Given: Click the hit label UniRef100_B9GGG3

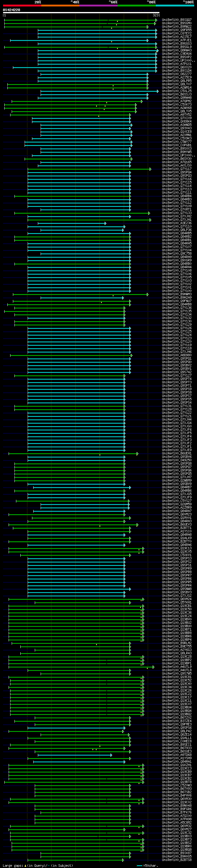Looking at the screenshot, I should [177, 43].
